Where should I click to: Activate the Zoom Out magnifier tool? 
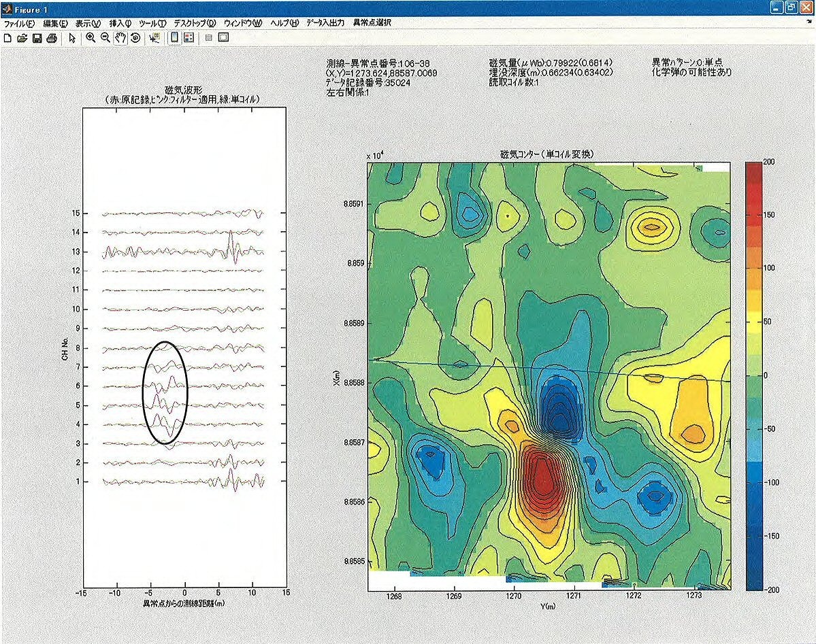105,38
